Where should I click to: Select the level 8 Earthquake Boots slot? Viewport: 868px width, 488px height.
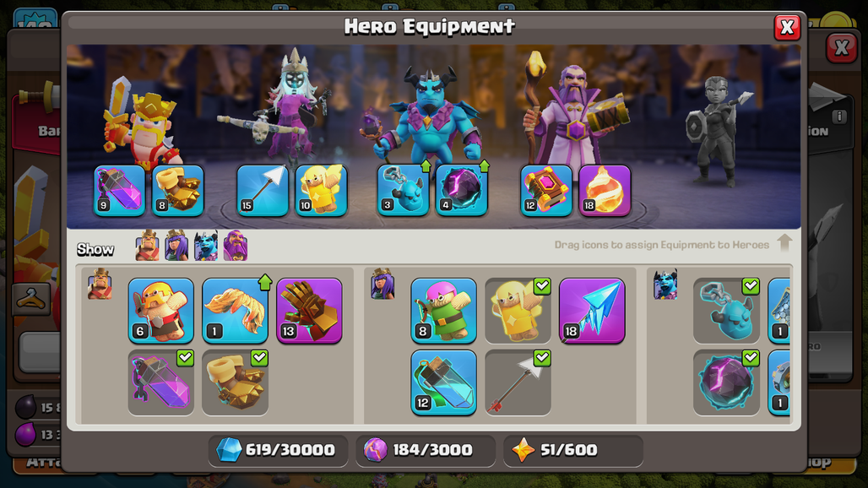pos(178,190)
